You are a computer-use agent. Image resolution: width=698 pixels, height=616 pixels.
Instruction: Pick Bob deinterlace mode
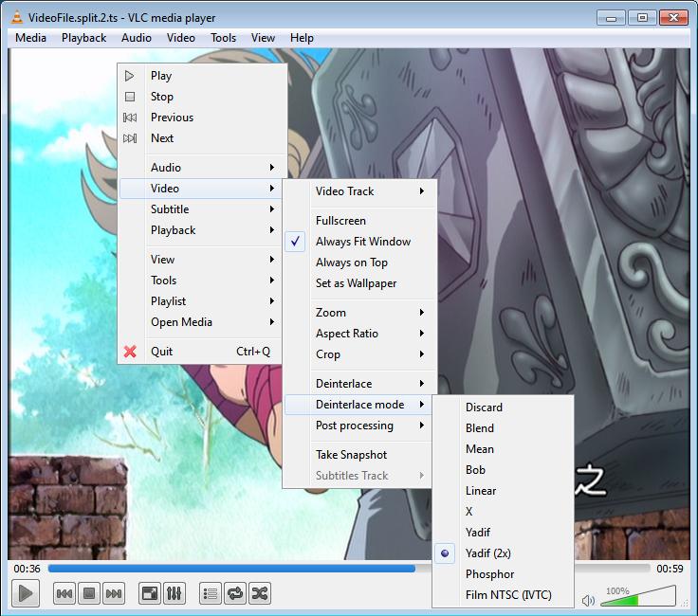(x=503, y=470)
